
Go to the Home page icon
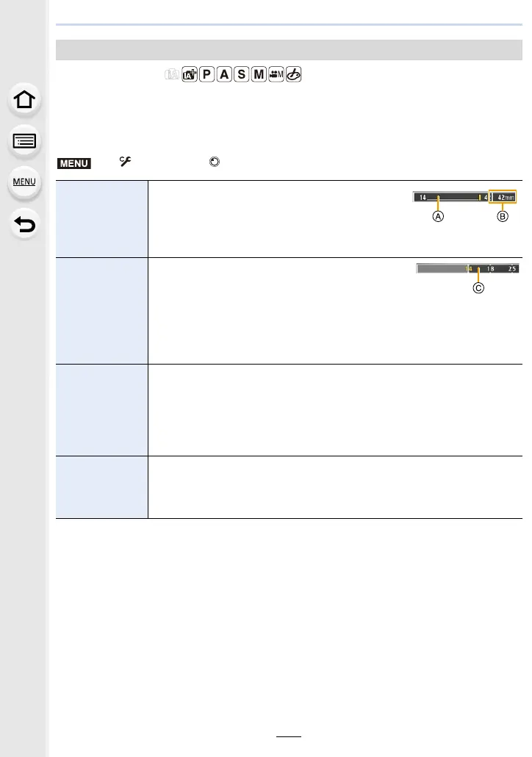point(24,99)
